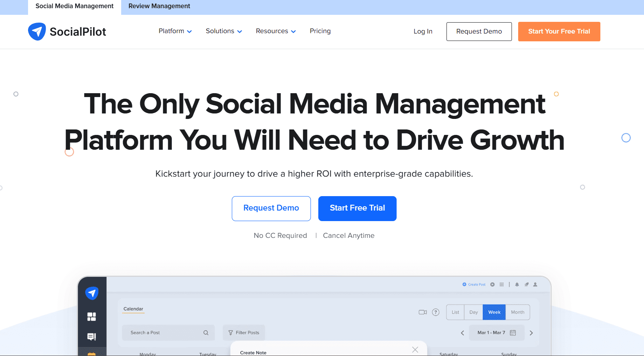This screenshot has width=644, height=356.
Task: Click the rocket icon in the dashboard header
Action: click(526, 284)
